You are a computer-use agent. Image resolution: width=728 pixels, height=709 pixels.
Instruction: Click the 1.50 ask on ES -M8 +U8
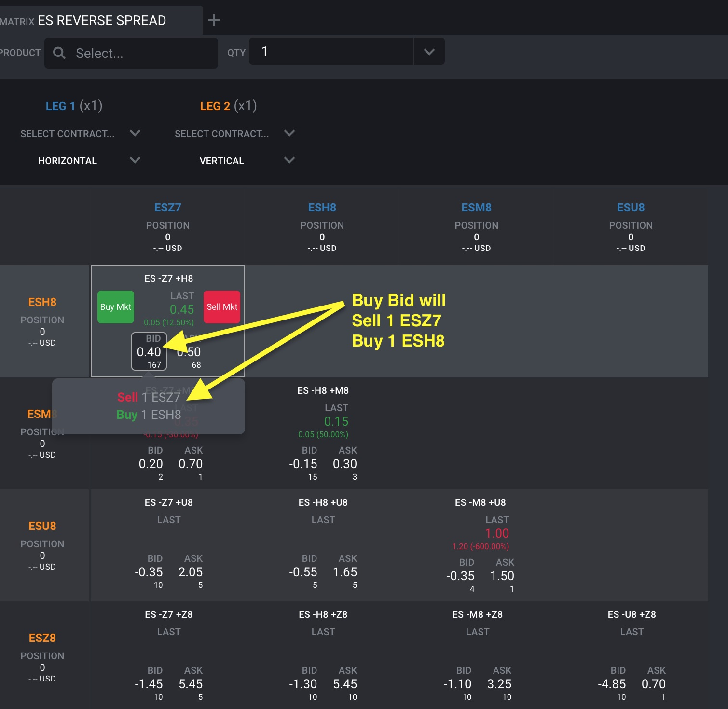coord(502,576)
